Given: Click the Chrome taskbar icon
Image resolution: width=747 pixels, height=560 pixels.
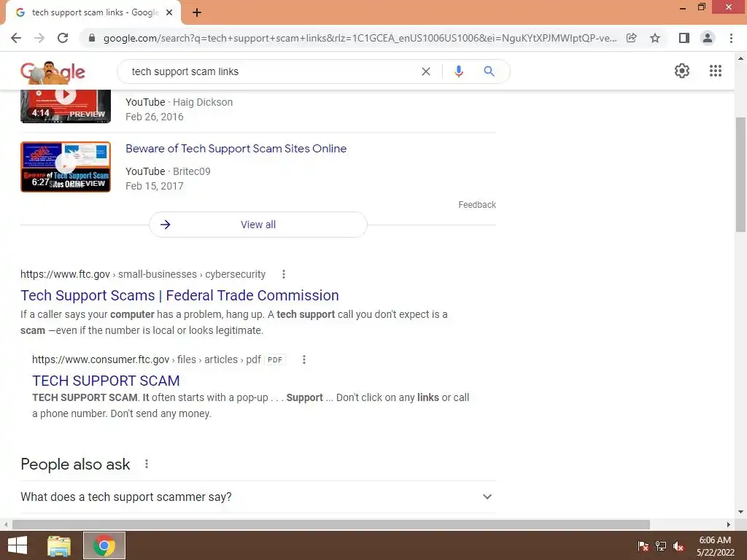Looking at the screenshot, I should [x=104, y=545].
